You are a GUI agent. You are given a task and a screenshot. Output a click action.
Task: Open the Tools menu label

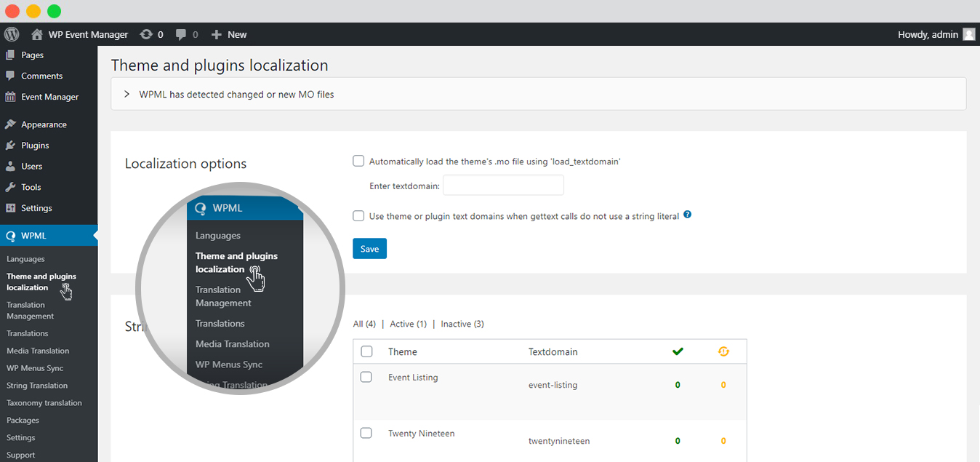[31, 187]
